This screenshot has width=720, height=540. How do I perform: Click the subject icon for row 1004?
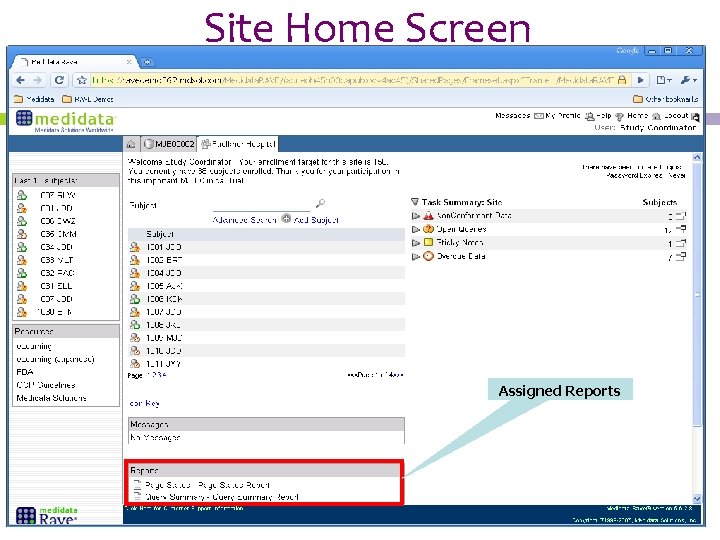(x=135, y=273)
